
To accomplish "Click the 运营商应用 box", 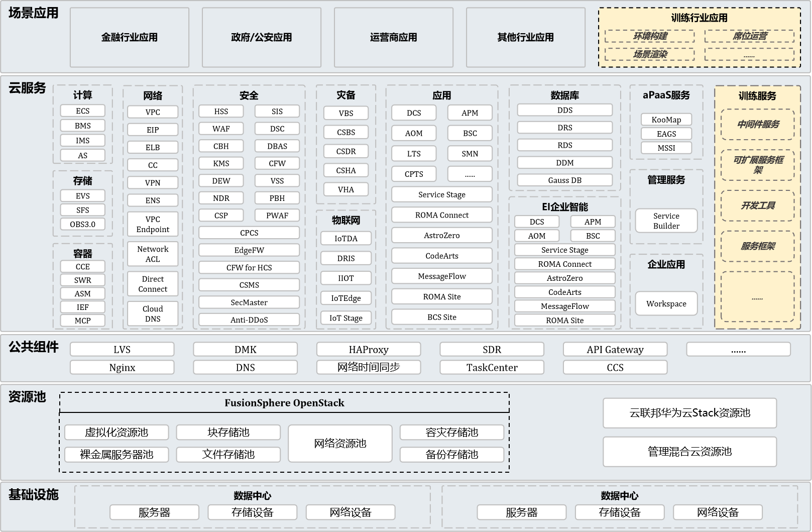I will [x=394, y=37].
